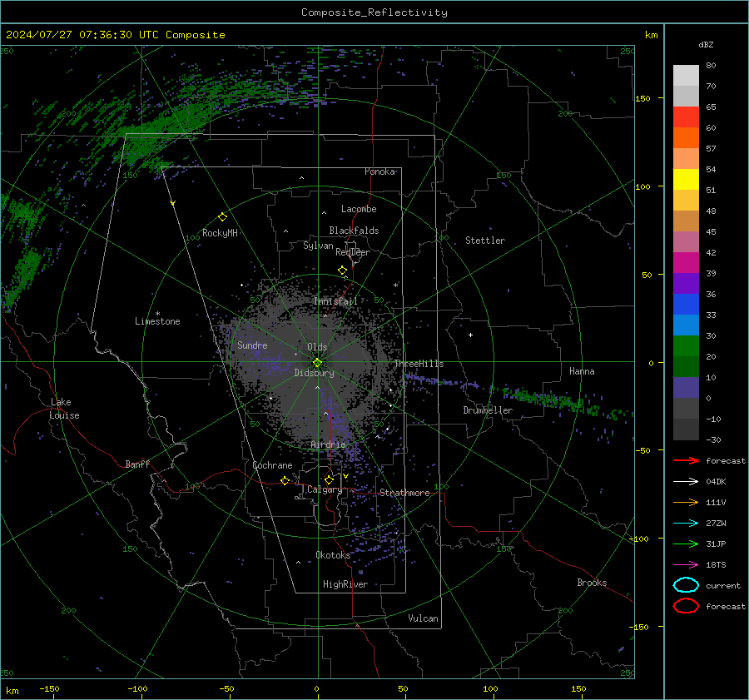Click the green 31JP arrow icon

point(686,544)
